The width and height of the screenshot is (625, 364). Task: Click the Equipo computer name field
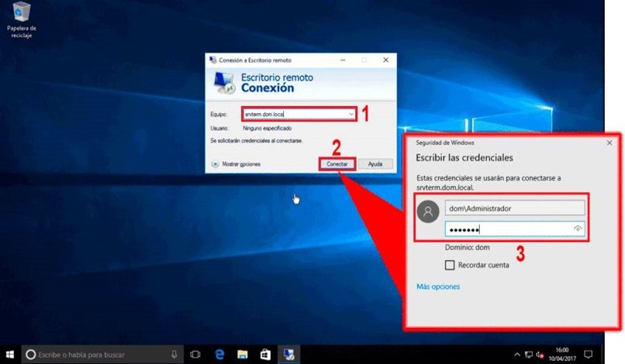point(299,115)
